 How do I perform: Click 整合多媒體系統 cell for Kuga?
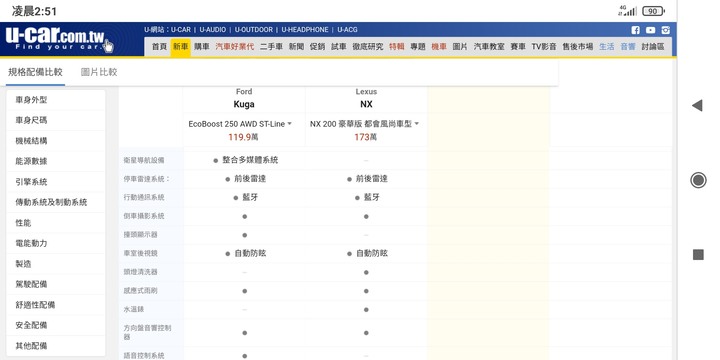(246, 160)
